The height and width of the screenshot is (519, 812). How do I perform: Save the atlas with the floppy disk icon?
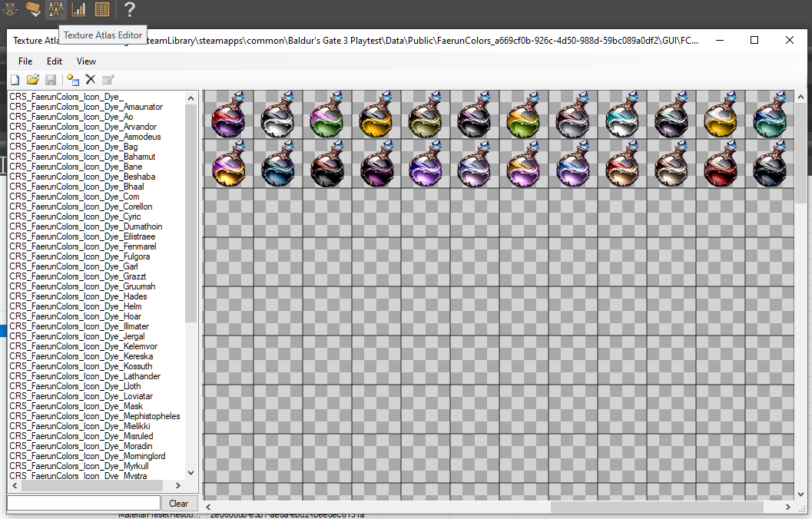click(50, 80)
